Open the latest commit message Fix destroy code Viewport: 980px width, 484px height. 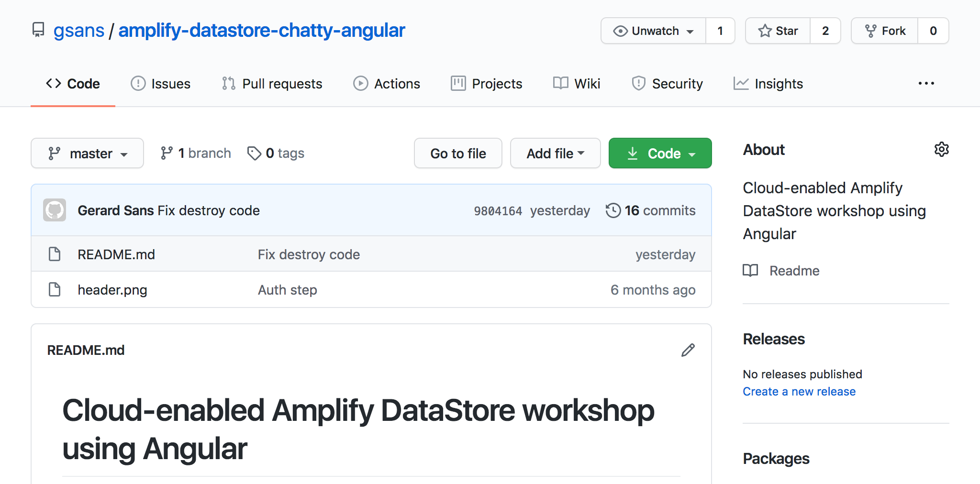coord(209,210)
